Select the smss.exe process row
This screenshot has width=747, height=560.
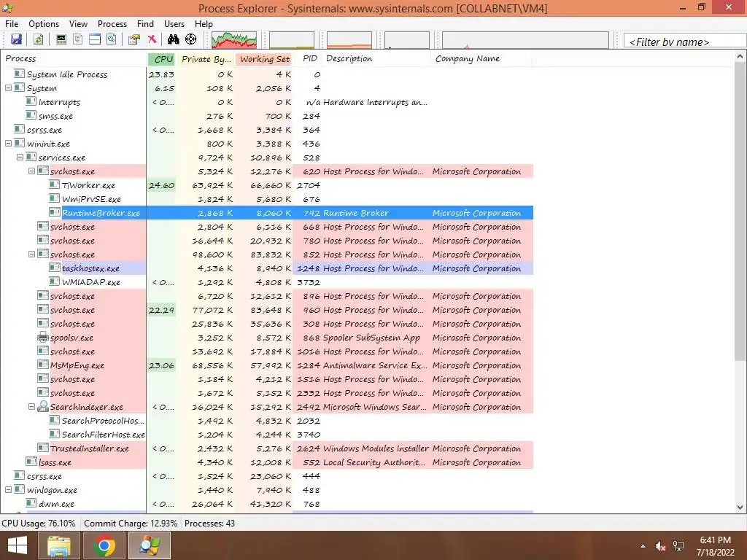pyautogui.click(x=267, y=116)
